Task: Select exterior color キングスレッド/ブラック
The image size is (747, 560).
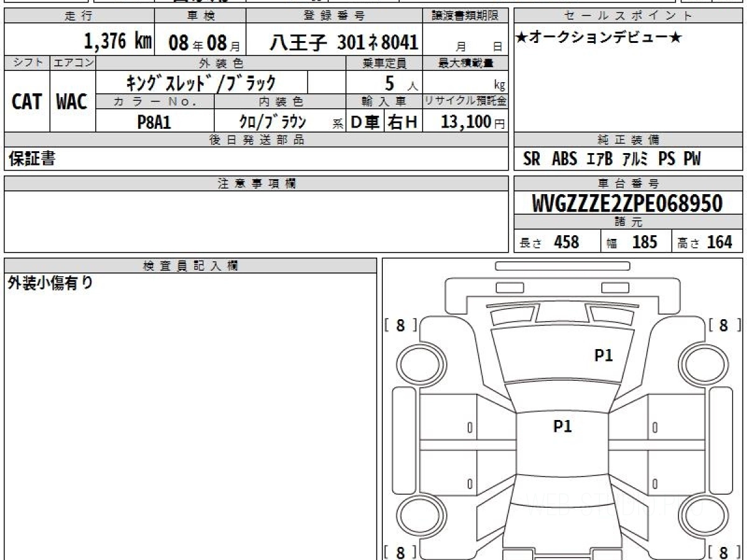Action: pyautogui.click(x=201, y=82)
